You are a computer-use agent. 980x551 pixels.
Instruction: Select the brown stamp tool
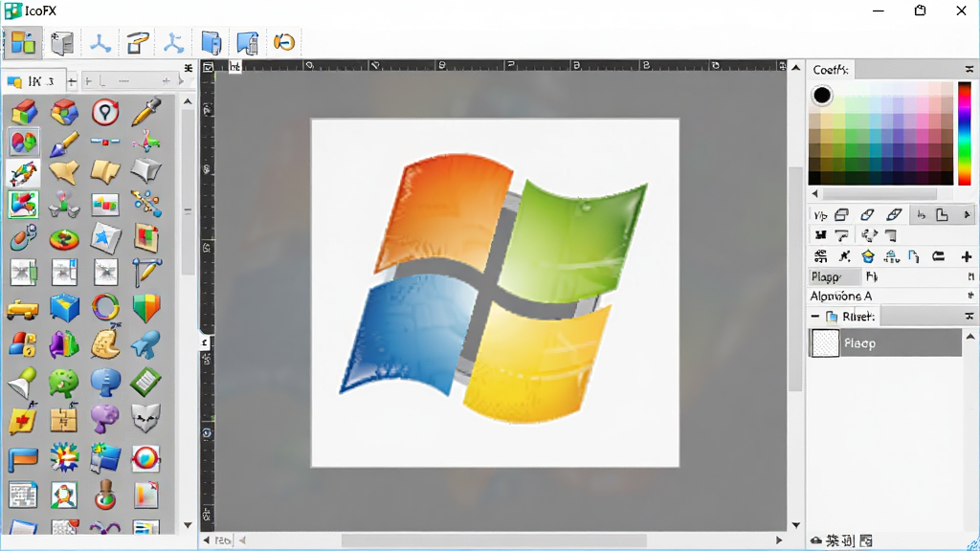click(105, 495)
